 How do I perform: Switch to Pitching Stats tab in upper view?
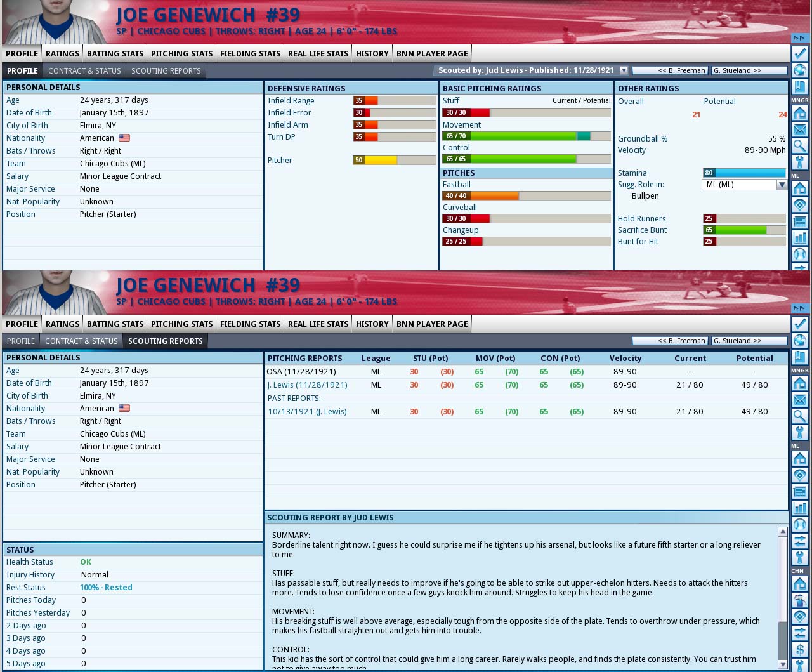[181, 53]
